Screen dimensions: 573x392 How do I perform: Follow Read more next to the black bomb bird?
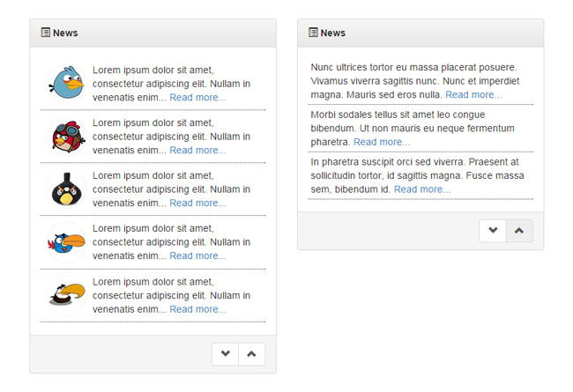[197, 203]
